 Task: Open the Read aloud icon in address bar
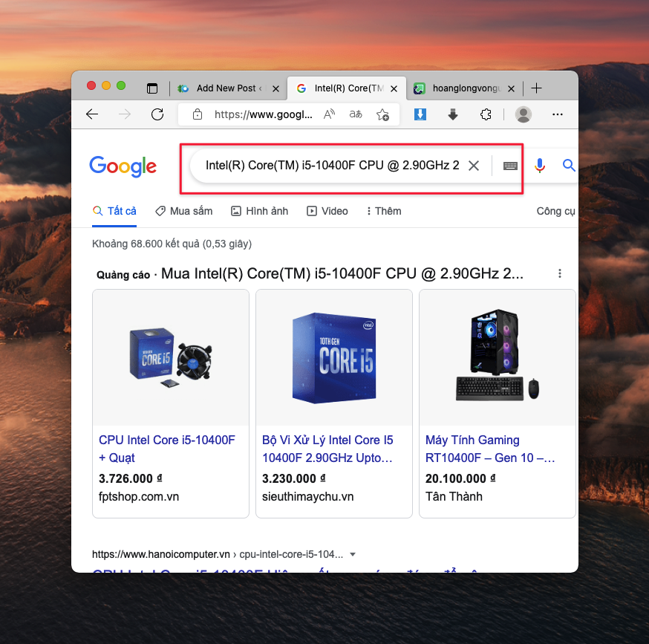click(330, 114)
